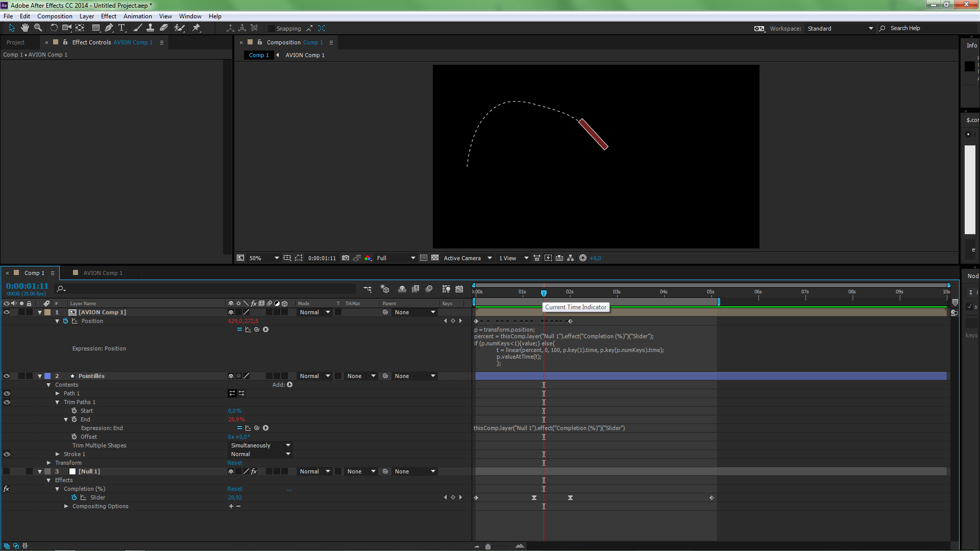Click the Add button in Contents
This screenshot has width=980, height=551.
tap(289, 384)
